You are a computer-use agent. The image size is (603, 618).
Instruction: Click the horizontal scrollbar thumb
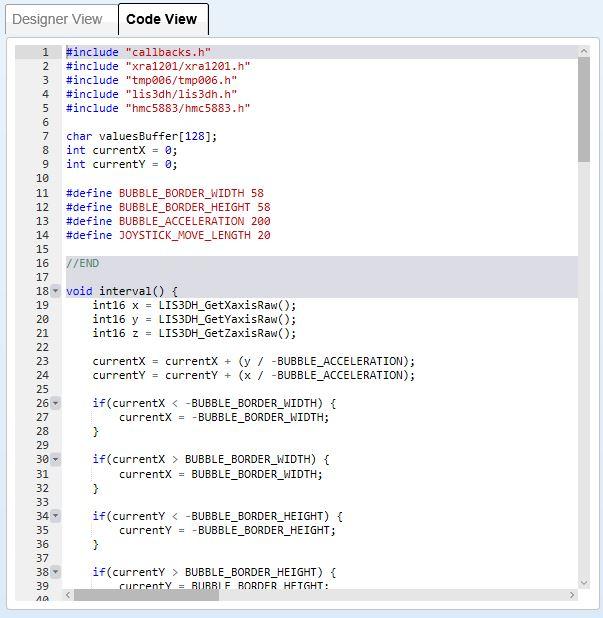click(x=146, y=595)
